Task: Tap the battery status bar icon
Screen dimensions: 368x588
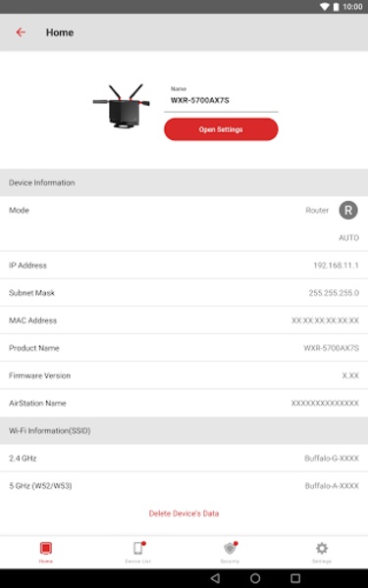Action: coord(336,7)
